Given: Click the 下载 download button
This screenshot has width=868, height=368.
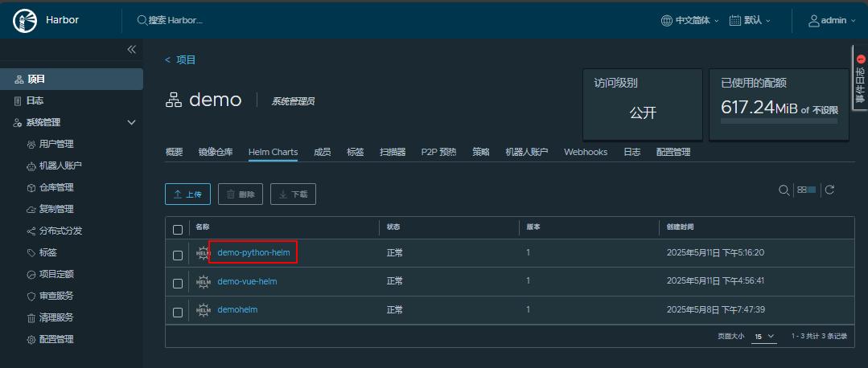Looking at the screenshot, I should pos(293,194).
